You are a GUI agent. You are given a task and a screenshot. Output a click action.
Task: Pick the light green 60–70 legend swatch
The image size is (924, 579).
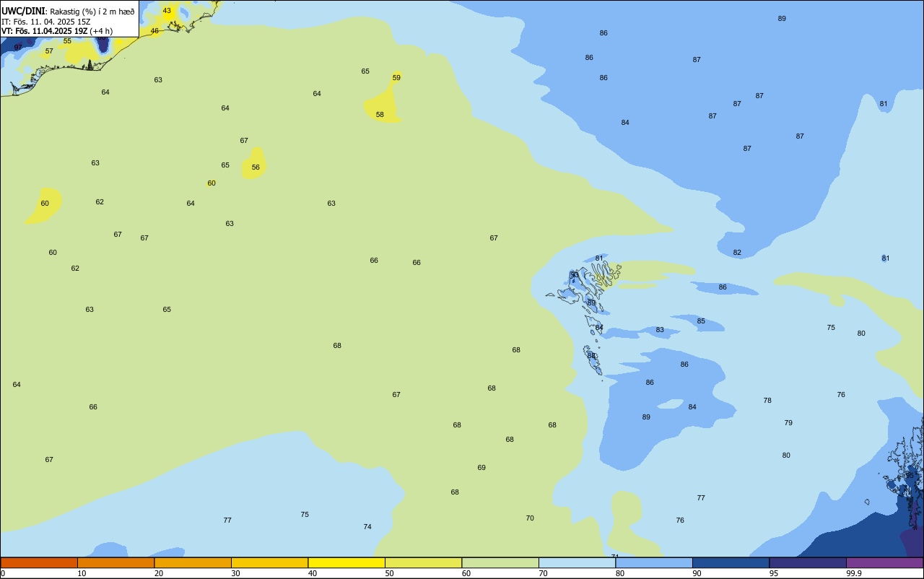(x=500, y=562)
